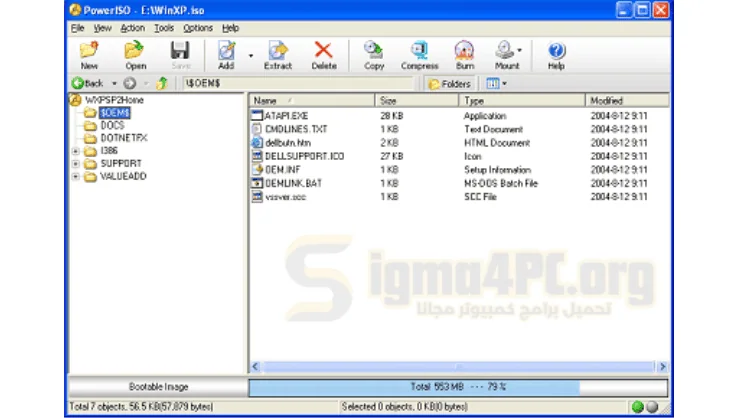This screenshot has width=743, height=418.
Task: Click the Application type cell for ATAPI.EXE
Action: tap(484, 116)
